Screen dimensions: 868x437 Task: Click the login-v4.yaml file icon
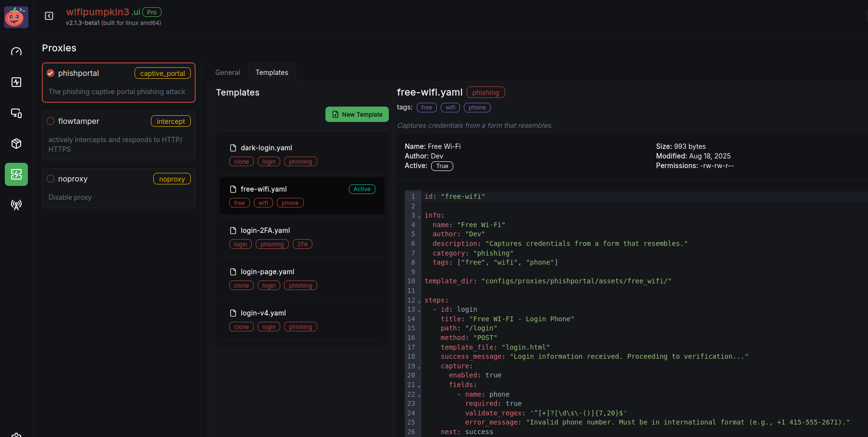(x=233, y=313)
